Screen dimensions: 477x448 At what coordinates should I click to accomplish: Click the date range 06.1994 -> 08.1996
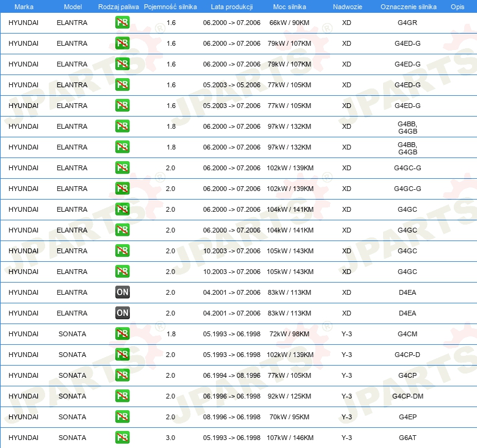point(232,375)
